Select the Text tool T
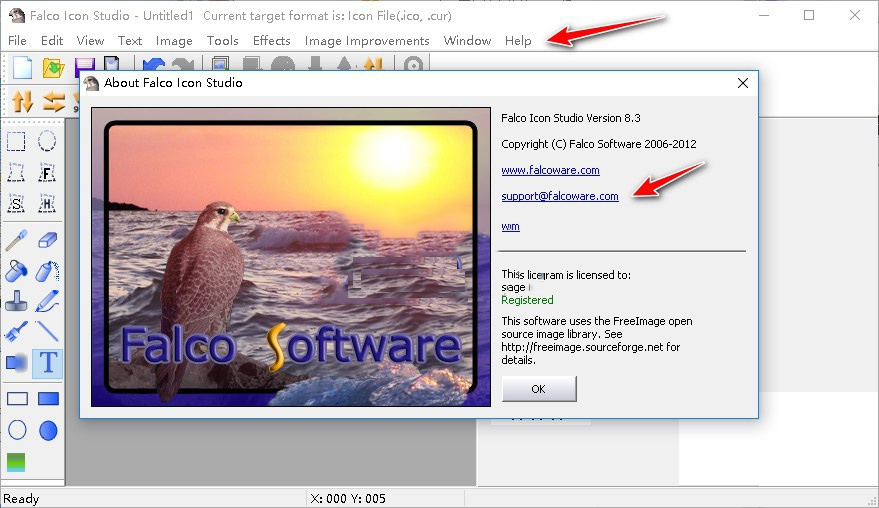The image size is (879, 508). pyautogui.click(x=48, y=363)
